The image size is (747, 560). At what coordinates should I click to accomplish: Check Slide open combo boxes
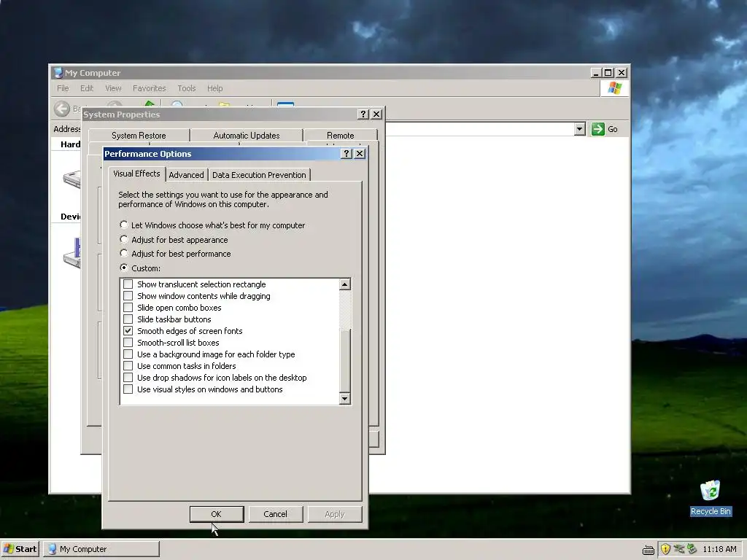tap(128, 308)
